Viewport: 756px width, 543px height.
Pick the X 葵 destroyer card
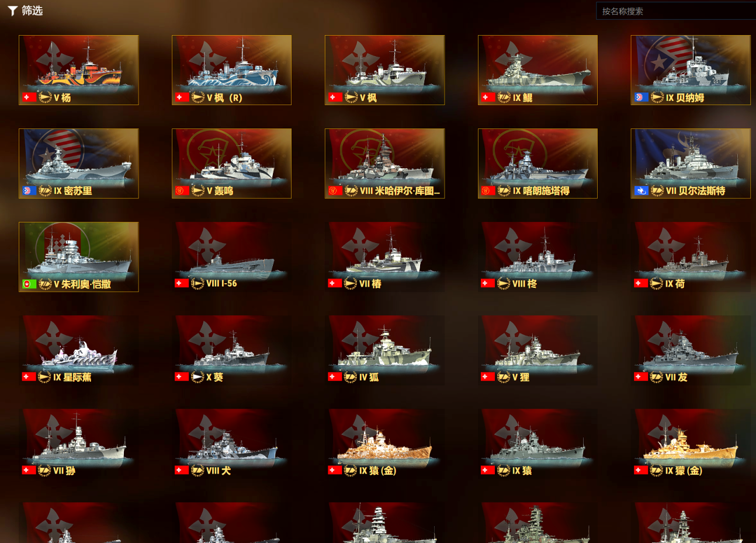[231, 350]
